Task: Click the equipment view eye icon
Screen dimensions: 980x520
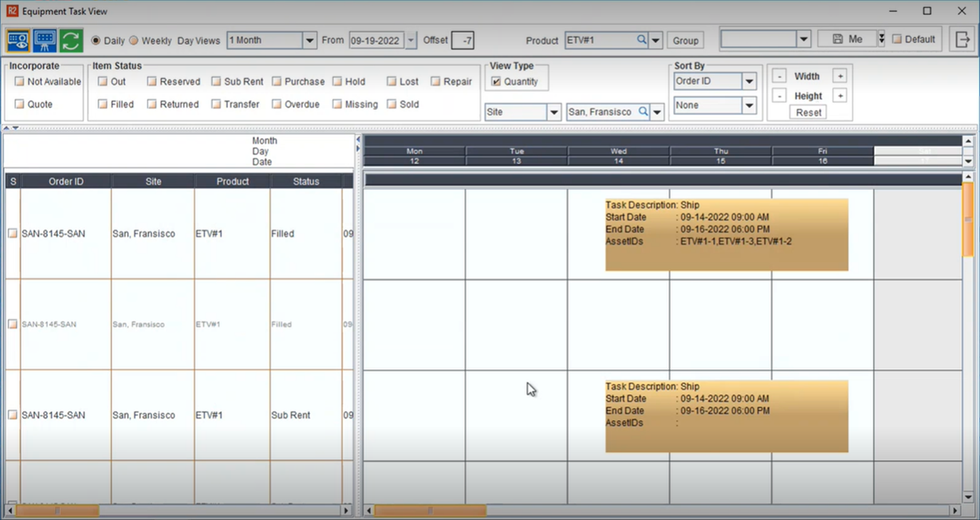Action: (18, 40)
